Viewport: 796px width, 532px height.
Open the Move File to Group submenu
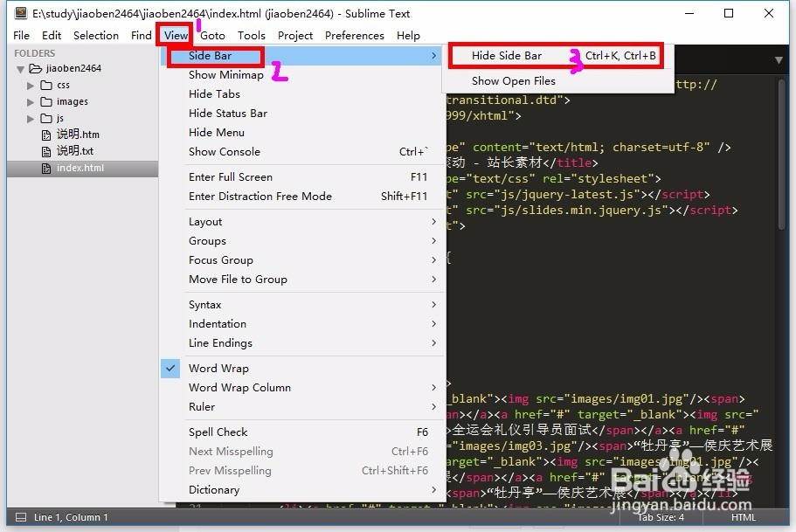click(x=303, y=280)
